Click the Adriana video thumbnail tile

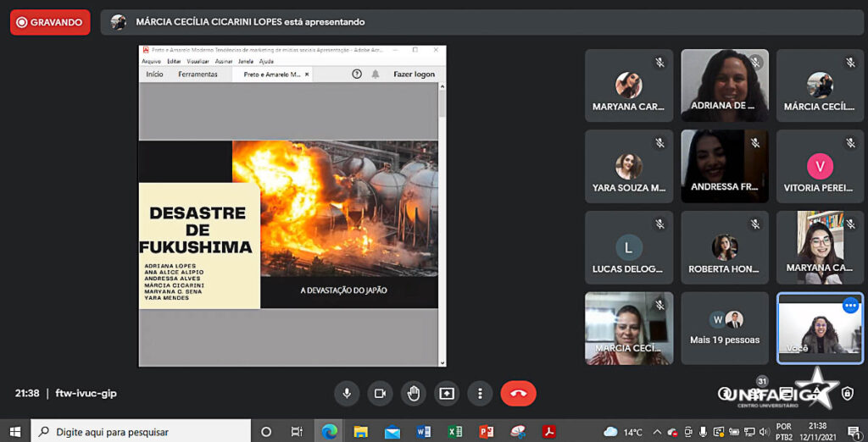tap(724, 85)
